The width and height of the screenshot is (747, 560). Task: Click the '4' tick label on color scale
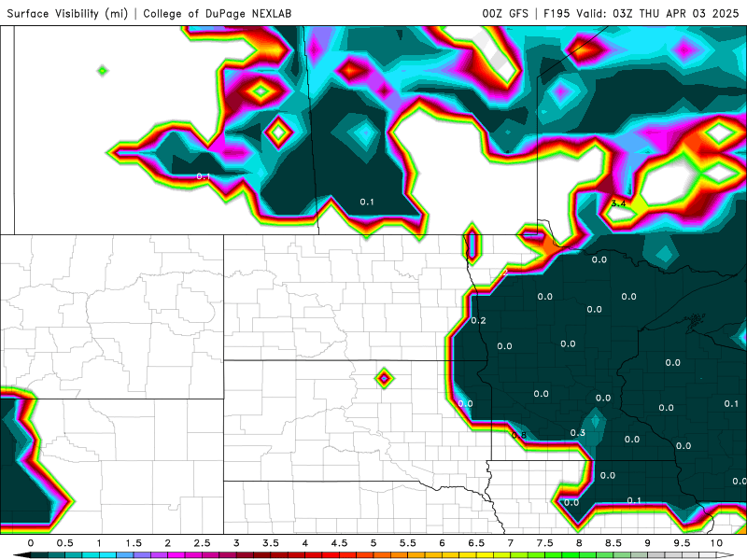[x=305, y=543]
